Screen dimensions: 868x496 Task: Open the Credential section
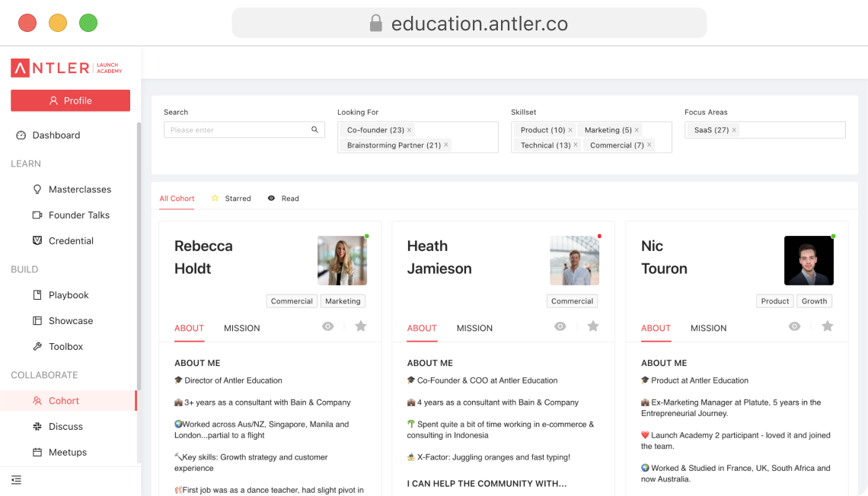63,240
